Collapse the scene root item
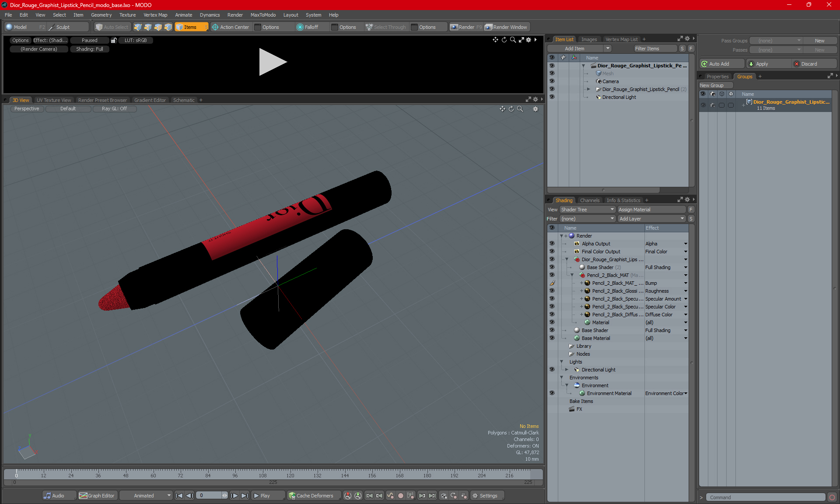Screen dimensions: 840x504 (x=583, y=66)
